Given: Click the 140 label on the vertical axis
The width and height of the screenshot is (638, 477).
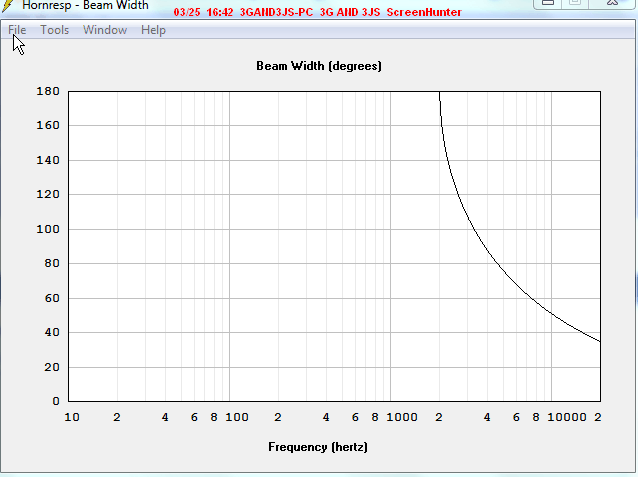Looking at the screenshot, I should coord(48,160).
